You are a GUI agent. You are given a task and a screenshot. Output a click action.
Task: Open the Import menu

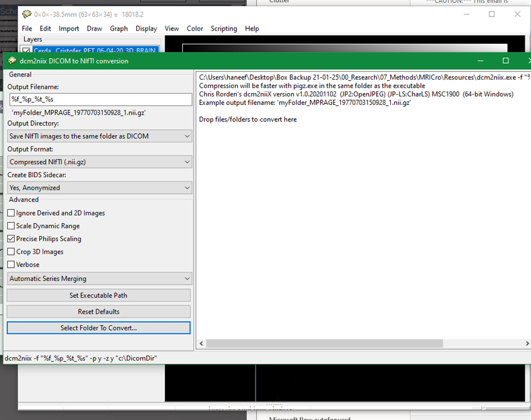pos(69,28)
